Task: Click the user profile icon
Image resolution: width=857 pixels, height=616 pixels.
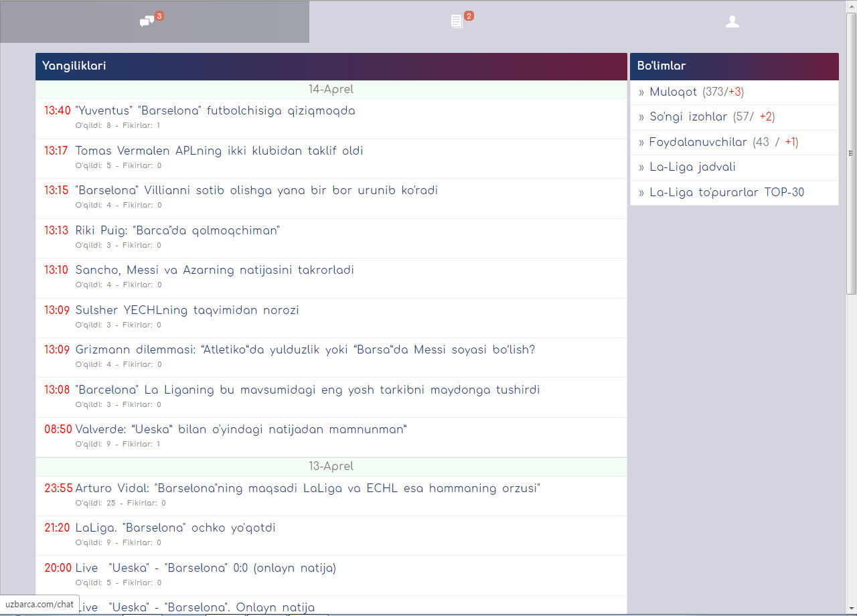Action: click(732, 21)
